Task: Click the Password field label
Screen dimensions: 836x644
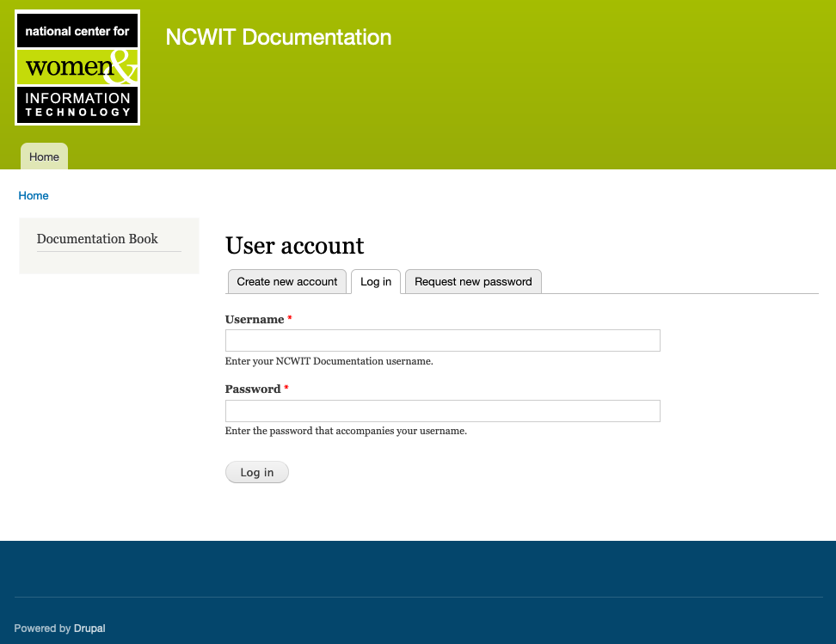Action: [x=253, y=389]
